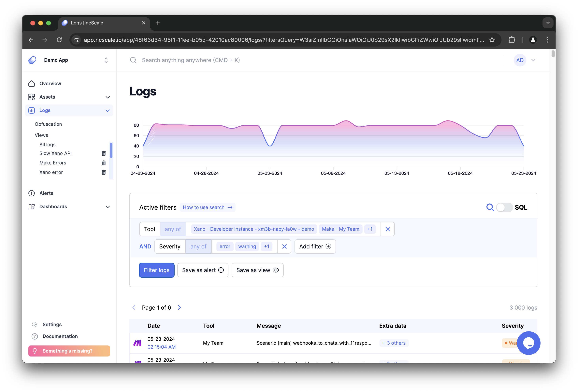Click the +1 chip in Tool filter
Image resolution: width=578 pixels, height=392 pixels.
(370, 229)
